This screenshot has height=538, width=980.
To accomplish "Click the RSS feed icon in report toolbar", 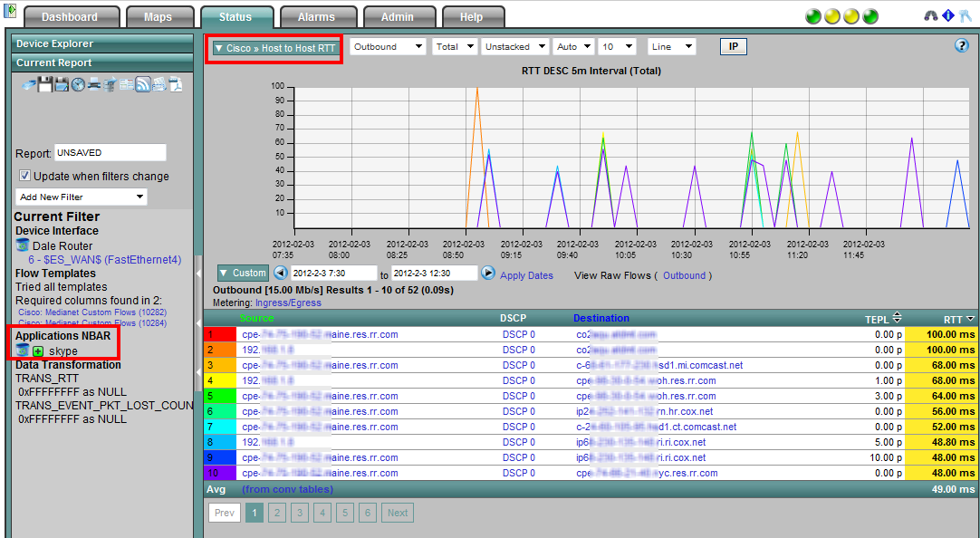I will (142, 84).
